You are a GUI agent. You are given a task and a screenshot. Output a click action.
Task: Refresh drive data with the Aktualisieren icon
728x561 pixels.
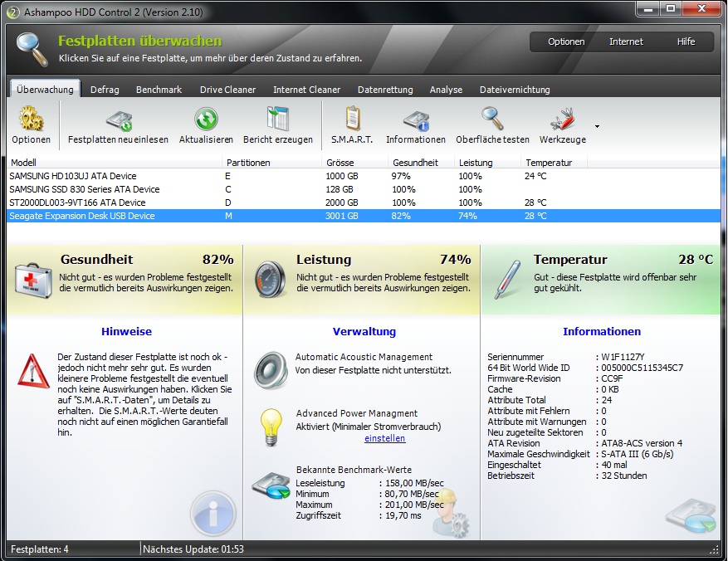coord(206,119)
